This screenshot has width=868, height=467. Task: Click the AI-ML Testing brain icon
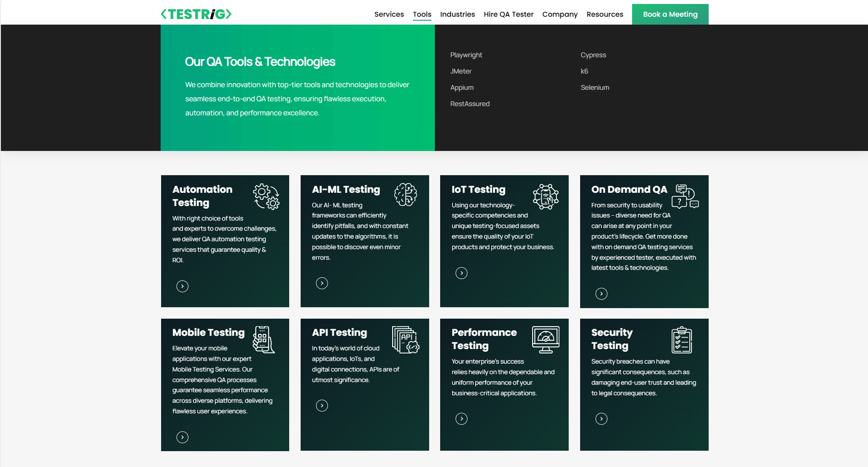point(405,195)
